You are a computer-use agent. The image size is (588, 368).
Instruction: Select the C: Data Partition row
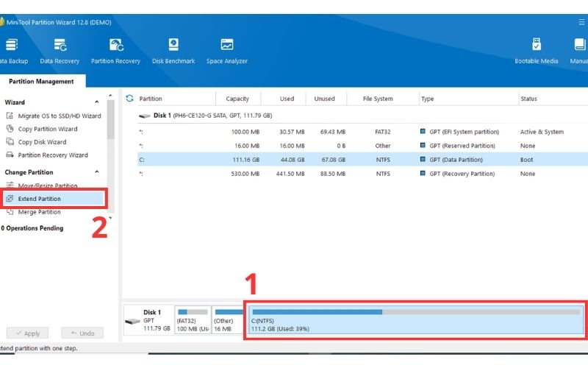click(362, 160)
